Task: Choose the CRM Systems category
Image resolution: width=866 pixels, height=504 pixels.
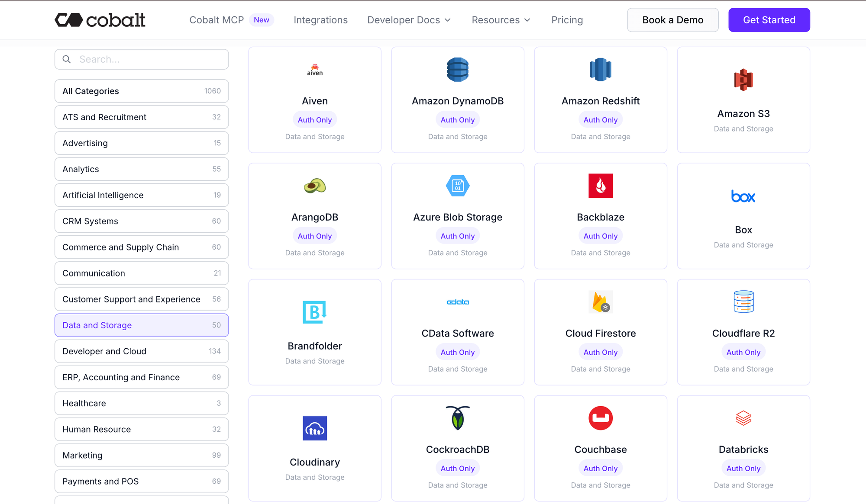Action: (x=142, y=221)
